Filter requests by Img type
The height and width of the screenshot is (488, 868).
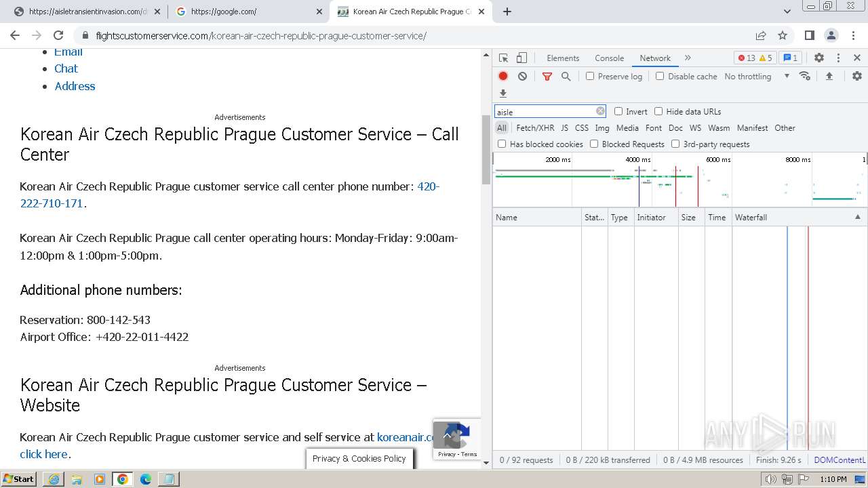coord(601,127)
